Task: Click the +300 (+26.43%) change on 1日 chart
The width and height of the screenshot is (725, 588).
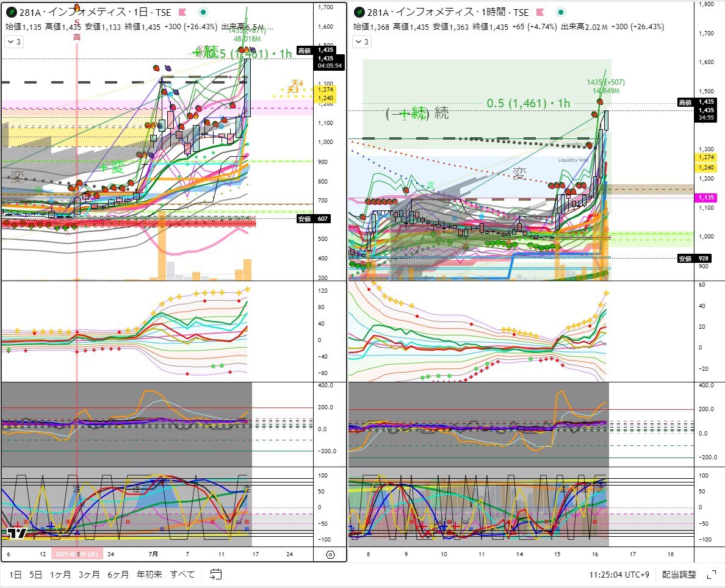Action: [191, 27]
